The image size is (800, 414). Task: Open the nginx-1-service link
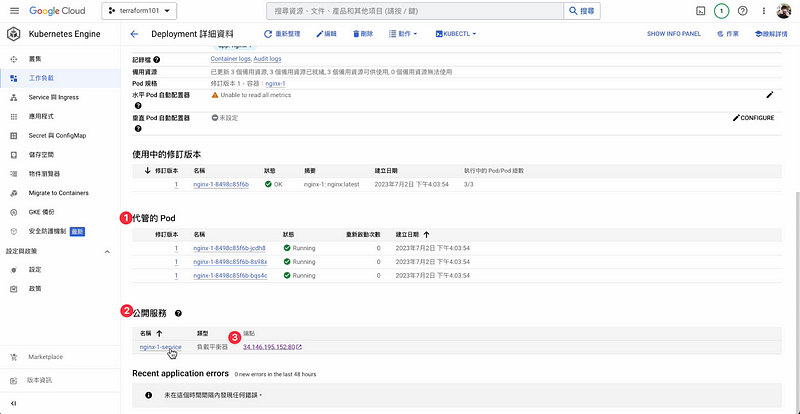tap(160, 347)
